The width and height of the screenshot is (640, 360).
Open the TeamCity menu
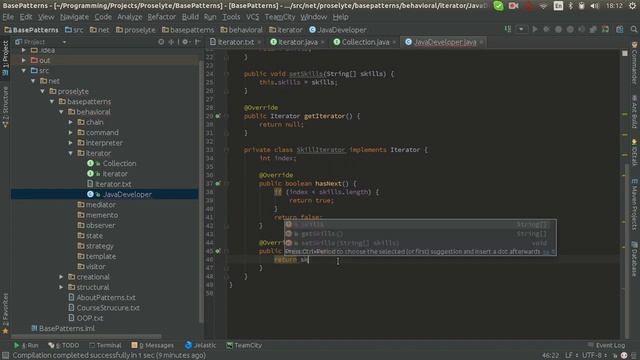tap(280, 17)
